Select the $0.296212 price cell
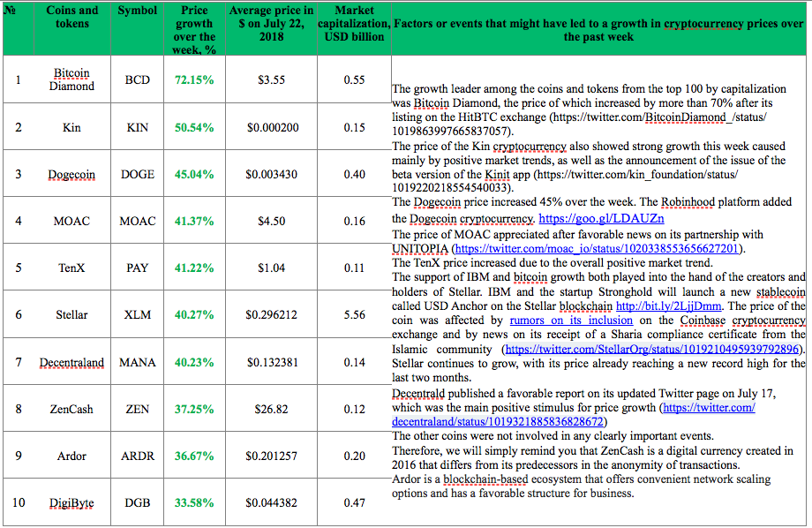This screenshot has height=528, width=812. pyautogui.click(x=271, y=314)
